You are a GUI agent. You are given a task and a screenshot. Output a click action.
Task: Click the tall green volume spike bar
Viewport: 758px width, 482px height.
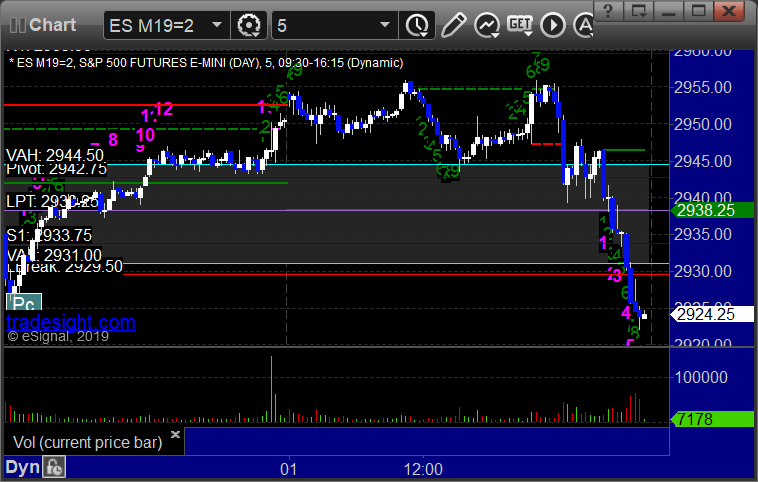pos(271,389)
